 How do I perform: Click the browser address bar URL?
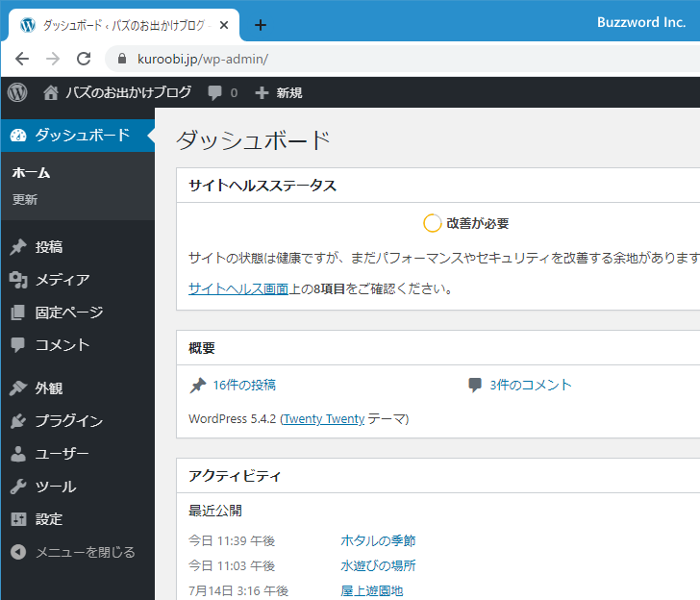click(x=202, y=59)
